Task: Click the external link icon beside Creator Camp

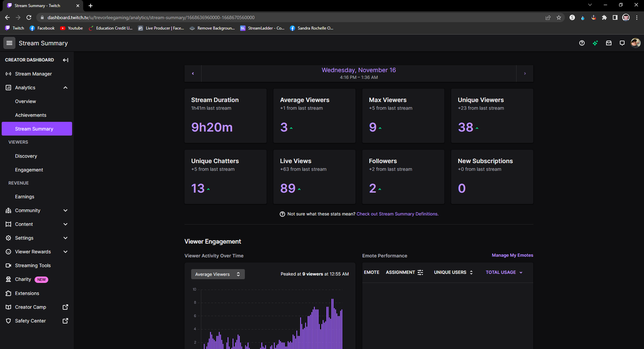Action: coord(65,307)
